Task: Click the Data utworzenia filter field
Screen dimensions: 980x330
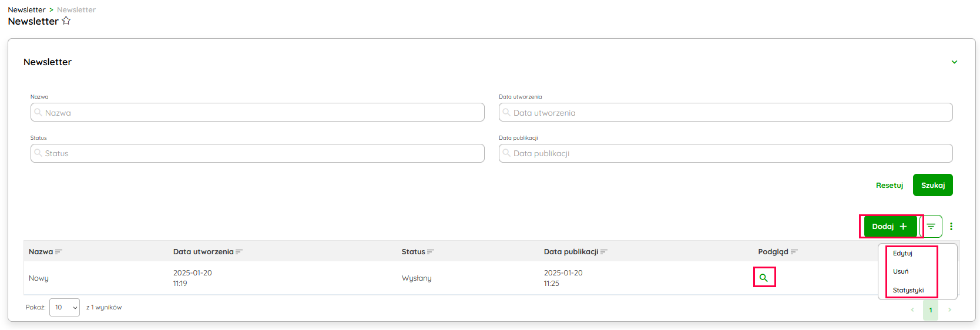Action: click(x=726, y=113)
